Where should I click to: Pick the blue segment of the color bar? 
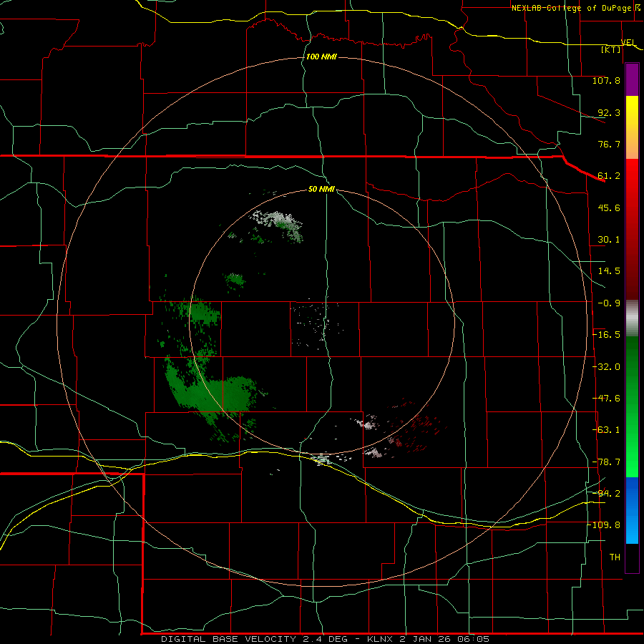point(632,510)
